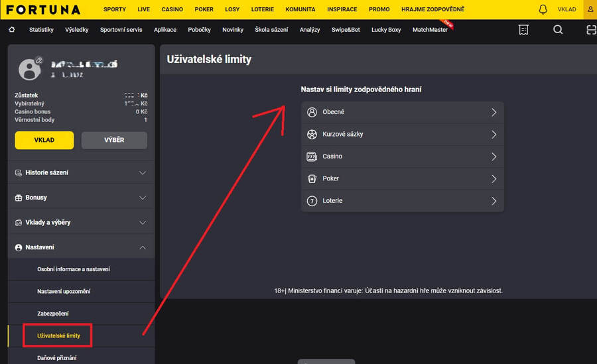This screenshot has height=364, width=597.
Task: Select Uživatelské limity item
Action: [x=58, y=336]
